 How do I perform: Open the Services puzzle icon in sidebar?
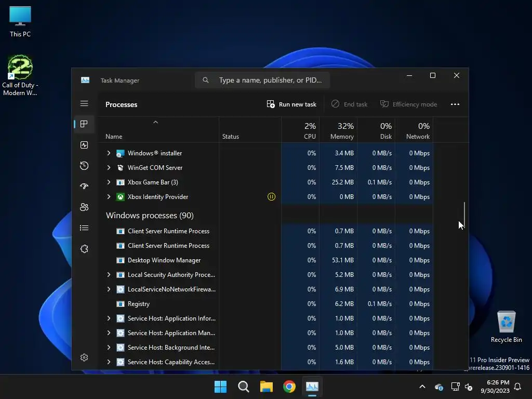tap(84, 249)
